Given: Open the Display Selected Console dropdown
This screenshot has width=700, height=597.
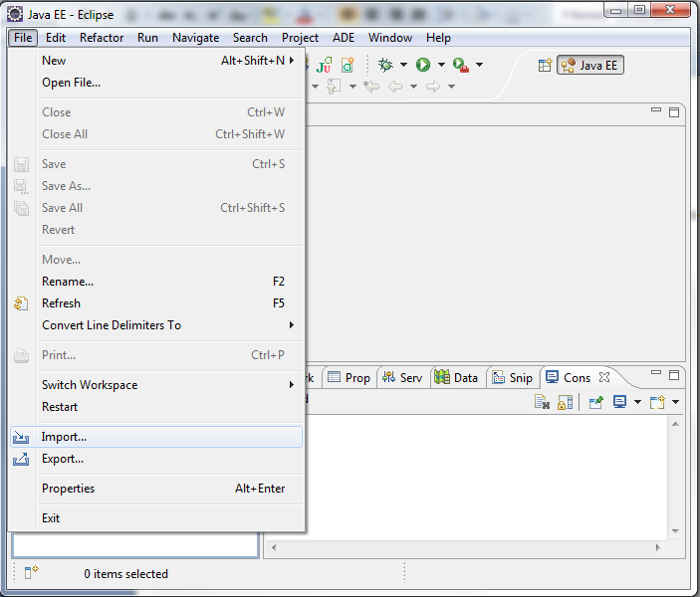Looking at the screenshot, I should point(638,402).
